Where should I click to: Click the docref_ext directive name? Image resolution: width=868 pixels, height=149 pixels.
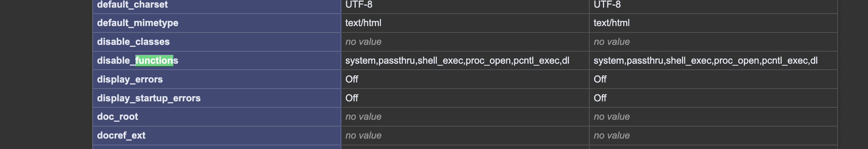coord(121,135)
